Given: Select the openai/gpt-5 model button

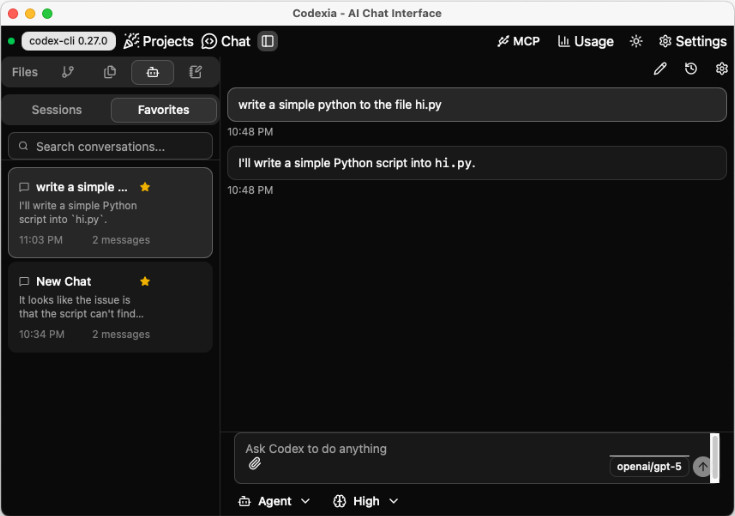Looking at the screenshot, I should (649, 467).
